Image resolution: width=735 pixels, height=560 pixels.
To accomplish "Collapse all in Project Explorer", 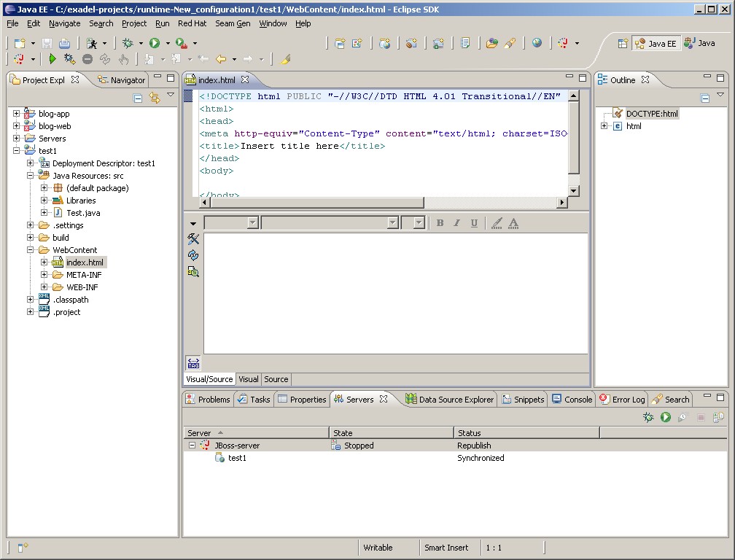I will pos(138,98).
